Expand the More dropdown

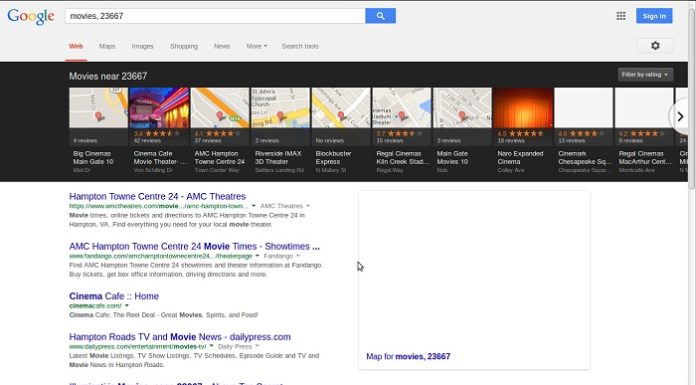tap(257, 46)
